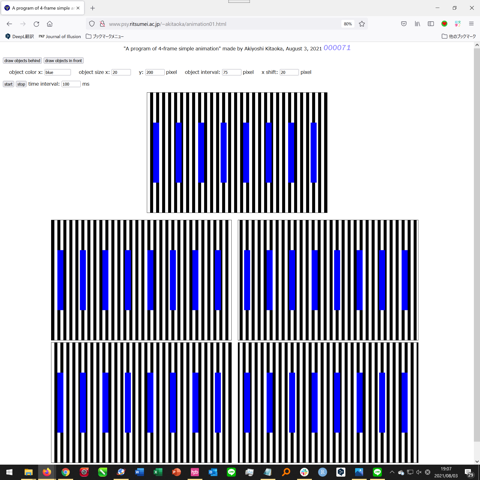Open the DeepL翻訳 bookmark
This screenshot has height=480, width=480.
point(20,36)
